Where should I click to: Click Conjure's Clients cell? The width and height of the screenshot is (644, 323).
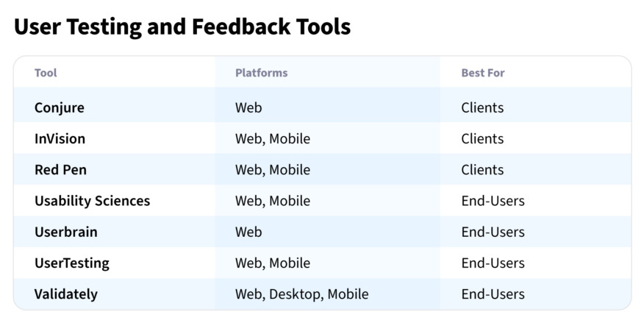(482, 107)
